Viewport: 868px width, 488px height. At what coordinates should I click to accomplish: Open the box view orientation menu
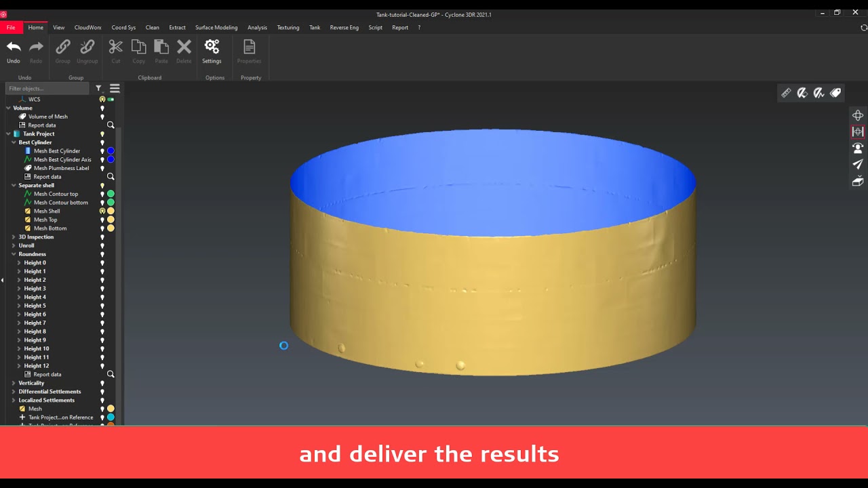[858, 181]
